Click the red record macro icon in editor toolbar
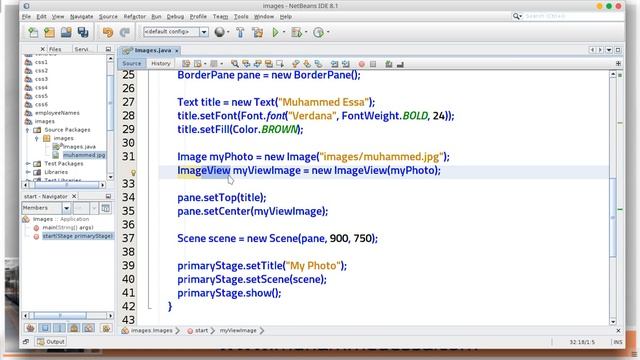 (x=361, y=64)
